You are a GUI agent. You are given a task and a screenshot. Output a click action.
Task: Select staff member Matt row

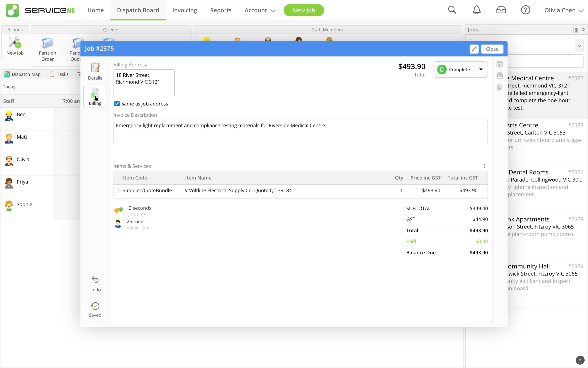tap(27, 142)
